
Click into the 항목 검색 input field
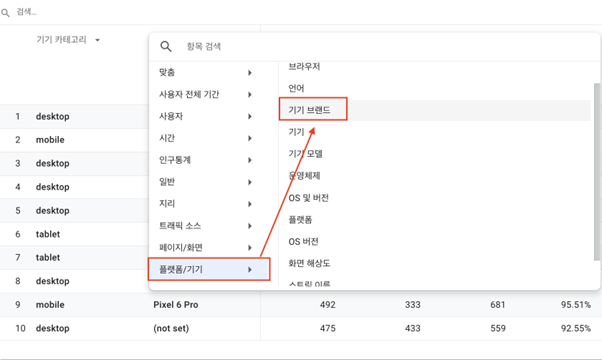pos(203,47)
